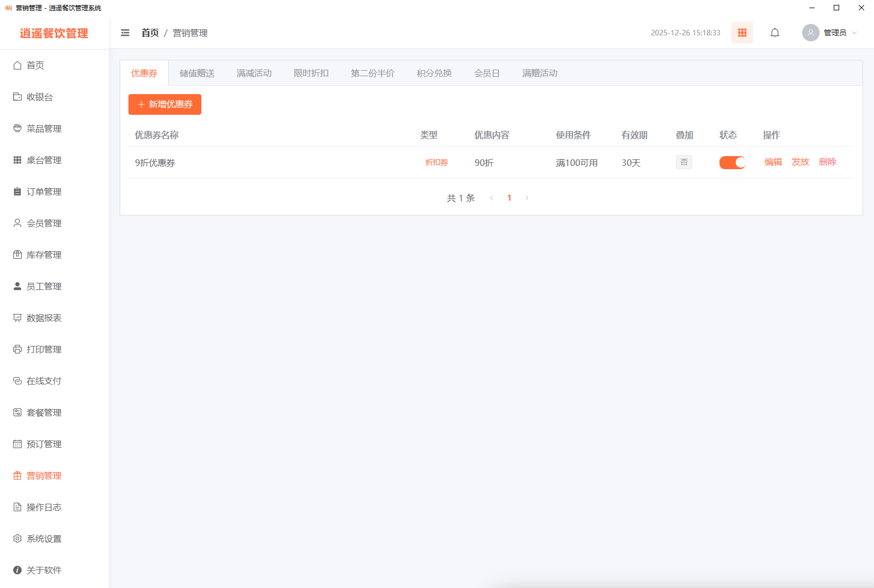Switch to the 储值赠送 tab
The height and width of the screenshot is (588, 874).
197,73
